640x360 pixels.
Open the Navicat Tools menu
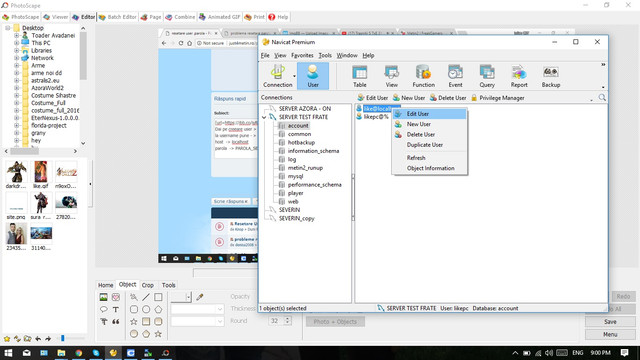point(325,56)
